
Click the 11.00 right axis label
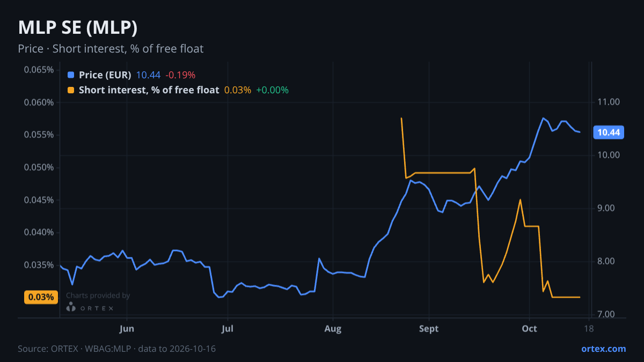click(x=609, y=102)
